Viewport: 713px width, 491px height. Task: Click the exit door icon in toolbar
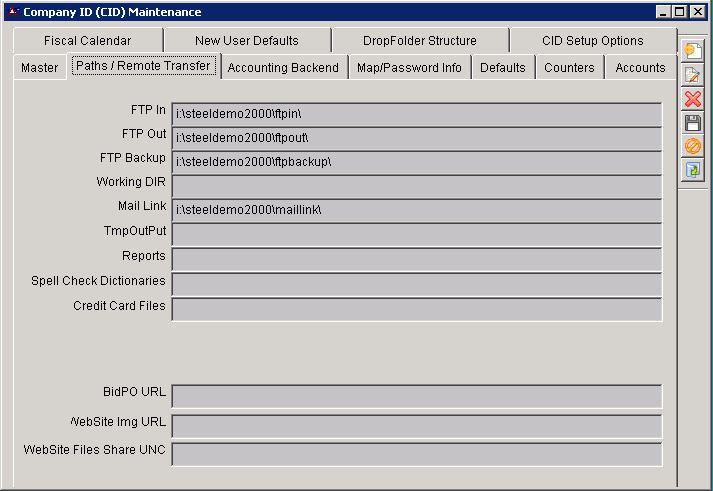(x=692, y=170)
